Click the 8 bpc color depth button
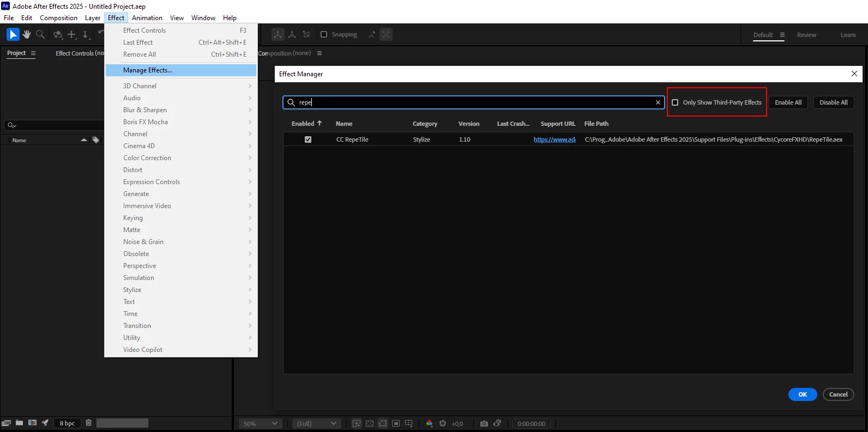Screen dimensions: 868x432 [68, 423]
